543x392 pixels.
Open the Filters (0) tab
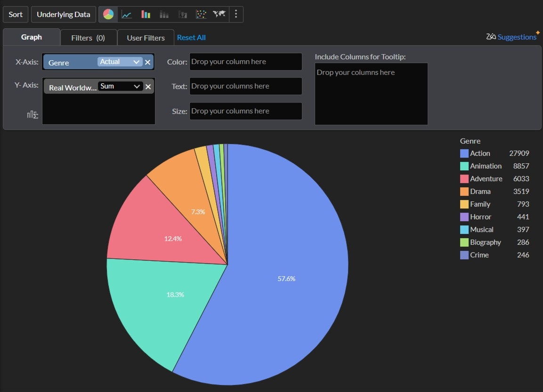coord(89,38)
